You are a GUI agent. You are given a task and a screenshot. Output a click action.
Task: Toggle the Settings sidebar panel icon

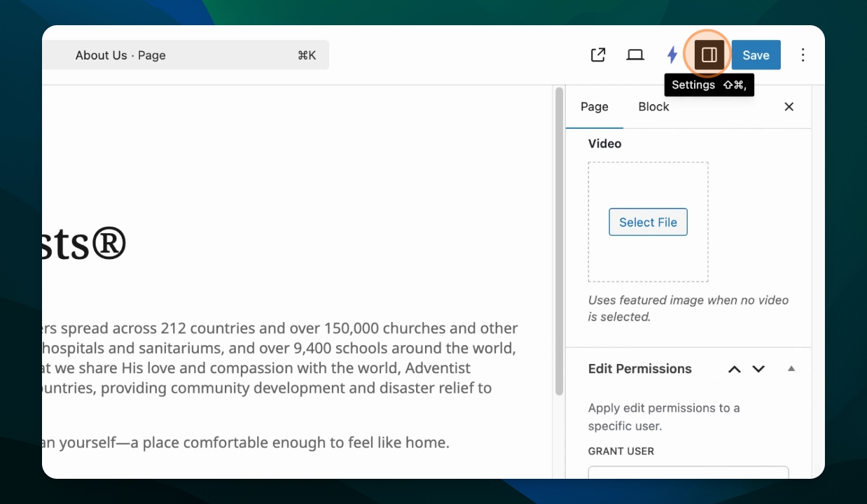709,55
